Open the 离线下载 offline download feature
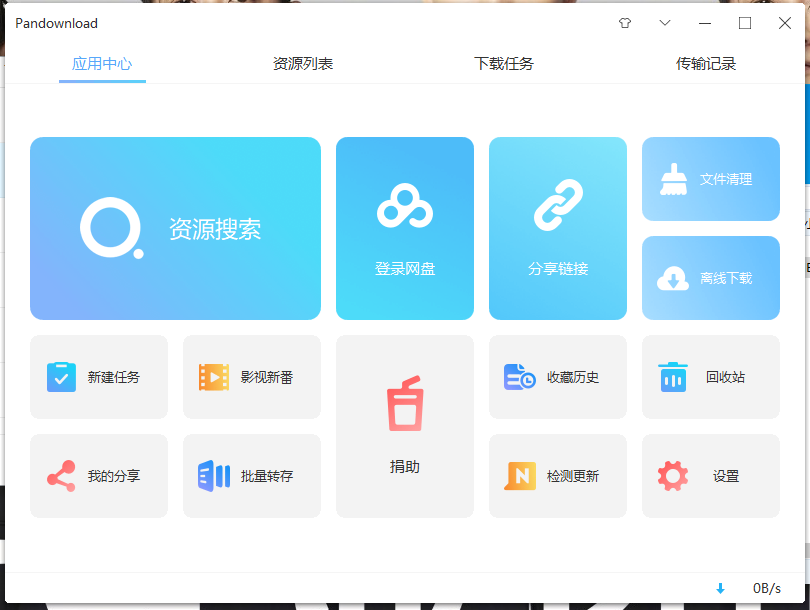Screen dimensions: 810x610 click(x=710, y=278)
